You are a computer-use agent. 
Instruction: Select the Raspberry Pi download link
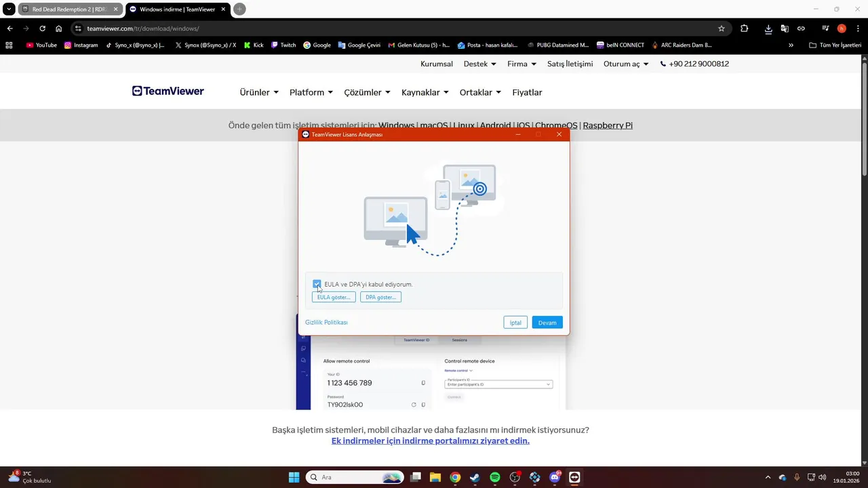[608, 125]
